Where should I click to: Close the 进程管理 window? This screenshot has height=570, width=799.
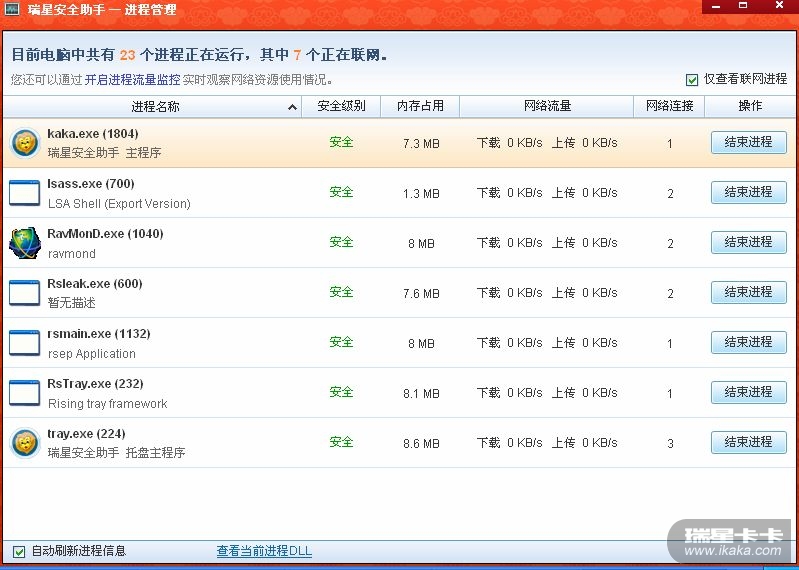[x=779, y=6]
